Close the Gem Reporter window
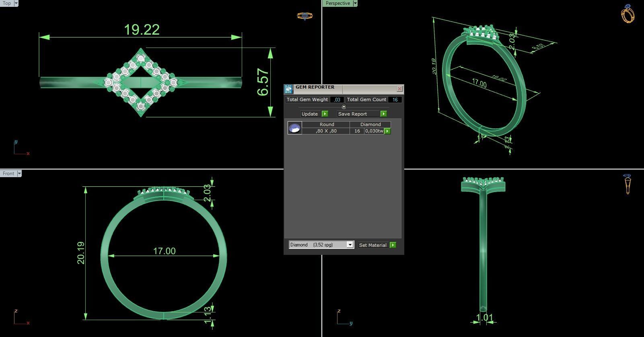The width and height of the screenshot is (644, 337). coord(399,89)
